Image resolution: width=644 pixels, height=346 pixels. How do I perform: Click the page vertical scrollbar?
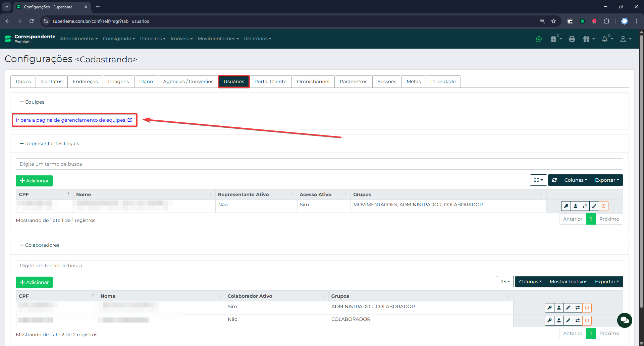(x=641, y=168)
